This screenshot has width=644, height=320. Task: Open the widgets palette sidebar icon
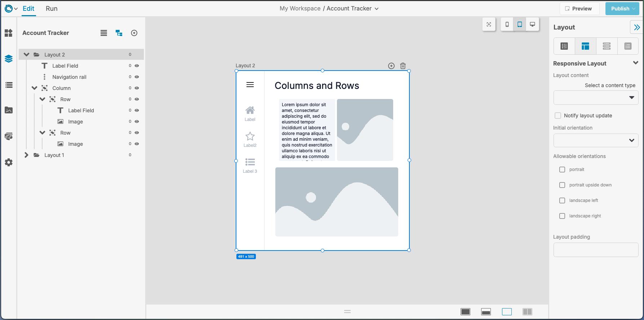(x=9, y=33)
